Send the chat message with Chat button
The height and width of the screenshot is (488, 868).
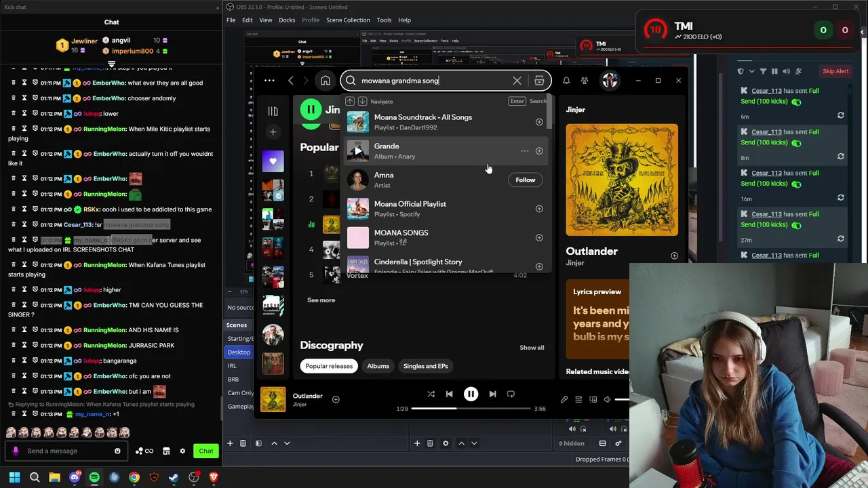coord(206,451)
